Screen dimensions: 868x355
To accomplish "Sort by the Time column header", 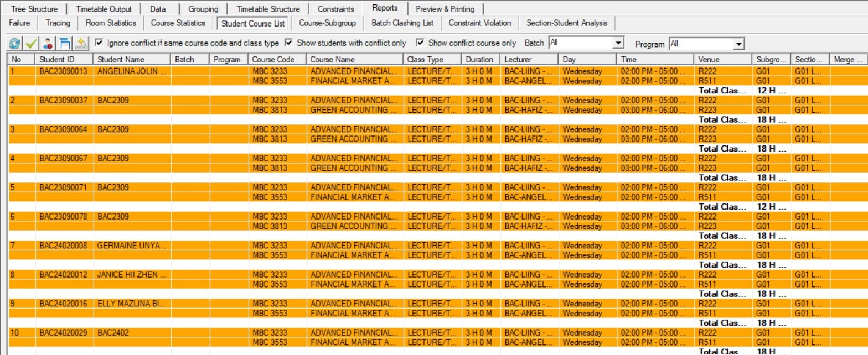I will click(656, 59).
